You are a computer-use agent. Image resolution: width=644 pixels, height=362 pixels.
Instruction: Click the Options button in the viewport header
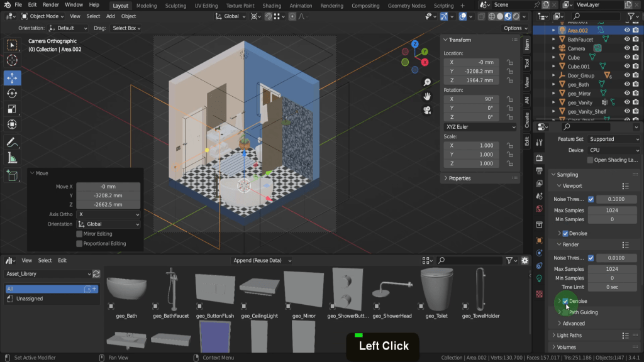coord(514,28)
